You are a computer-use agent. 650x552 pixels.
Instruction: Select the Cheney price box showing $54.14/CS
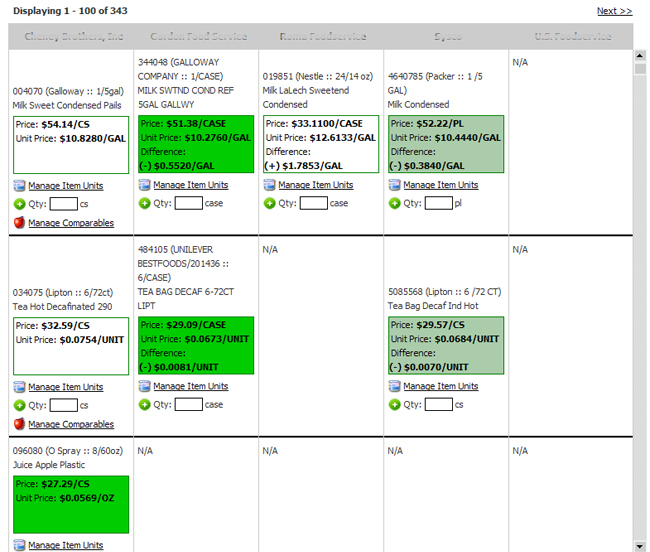pyautogui.click(x=71, y=145)
